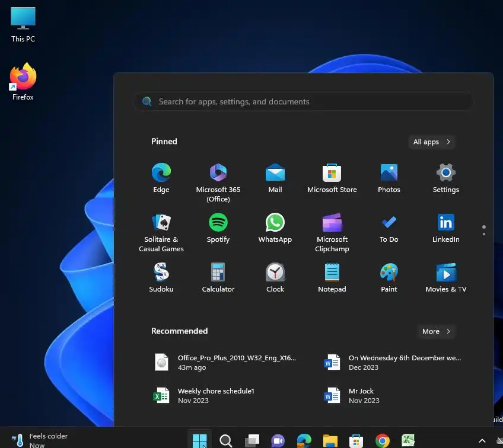The height and width of the screenshot is (448, 503).
Task: Open Google Chrome from the taskbar
Action: tap(383, 441)
